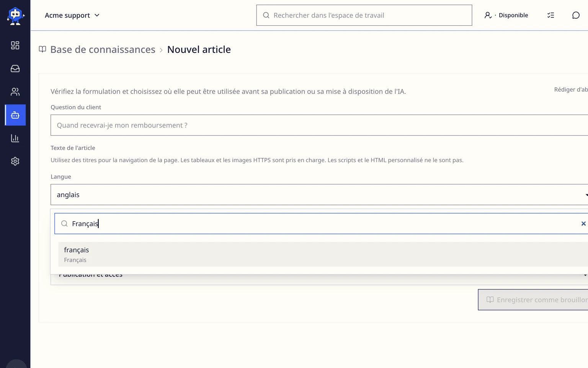This screenshot has height=368, width=588.
Task: Click the magnifier icon in workspace search
Action: [266, 15]
